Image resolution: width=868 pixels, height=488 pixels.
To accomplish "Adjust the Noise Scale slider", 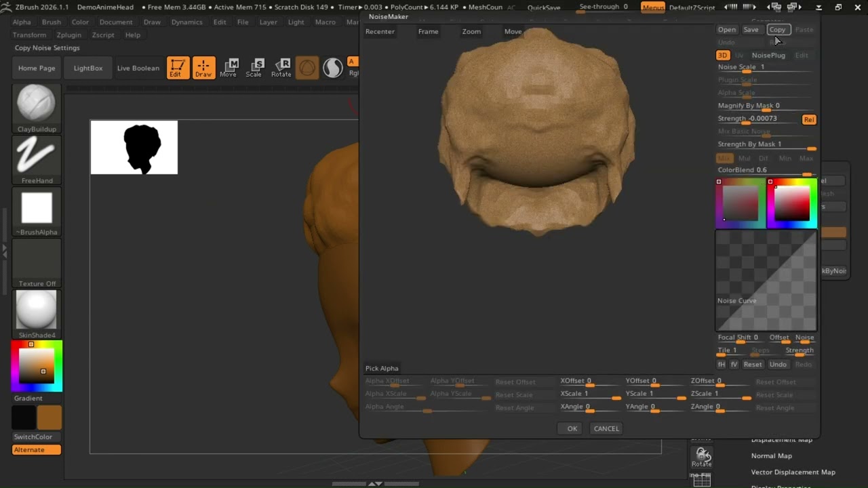I will pyautogui.click(x=766, y=68).
